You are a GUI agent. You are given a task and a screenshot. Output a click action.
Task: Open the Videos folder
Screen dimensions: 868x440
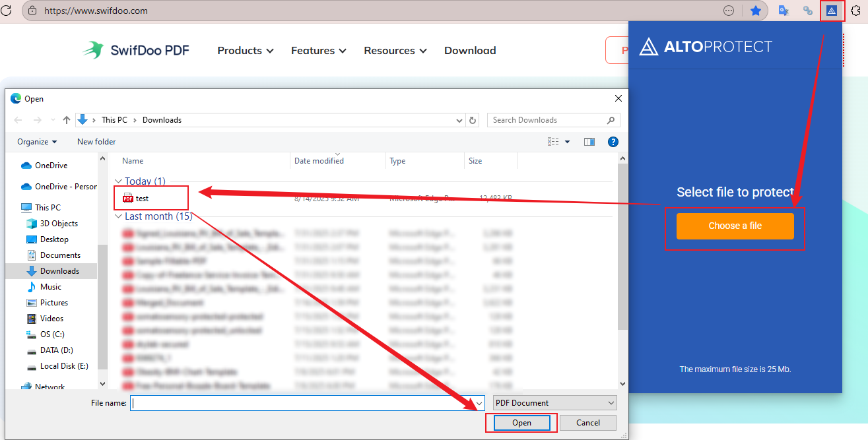(45, 319)
